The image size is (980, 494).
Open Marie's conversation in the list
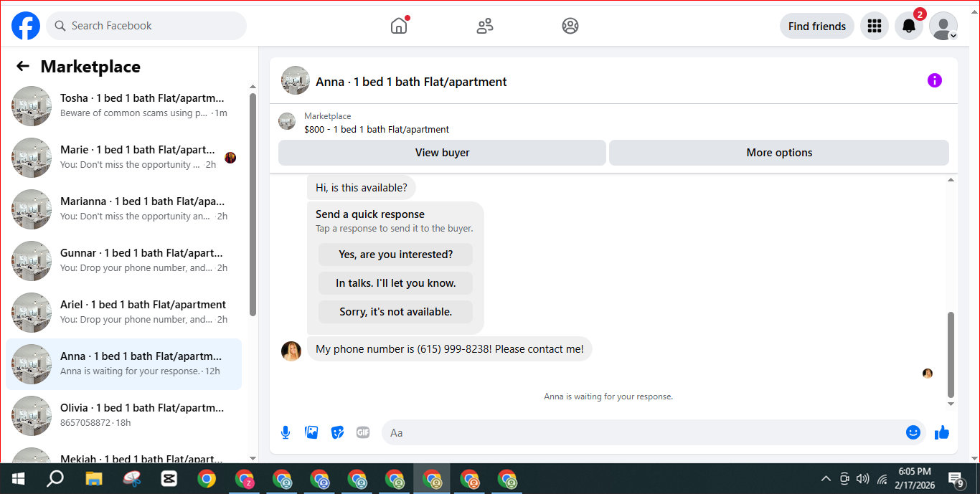(123, 158)
